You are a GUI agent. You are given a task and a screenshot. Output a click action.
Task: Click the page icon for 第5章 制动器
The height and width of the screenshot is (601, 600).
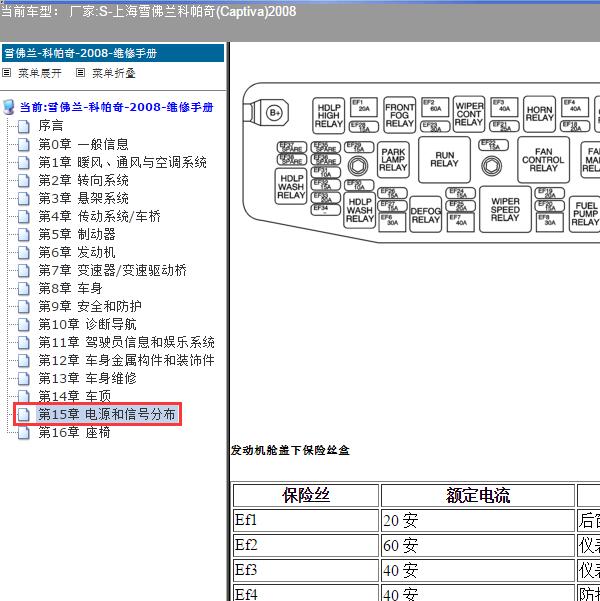pyautogui.click(x=23, y=234)
